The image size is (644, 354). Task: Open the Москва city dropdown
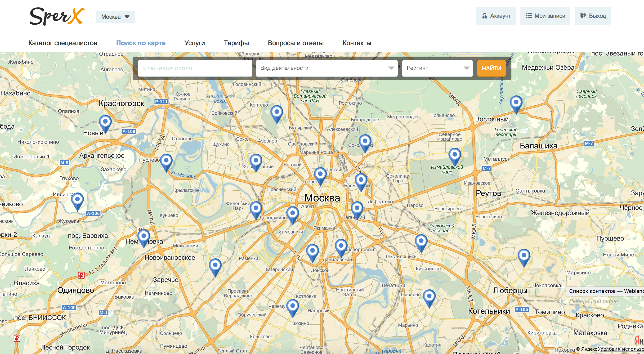click(x=115, y=17)
